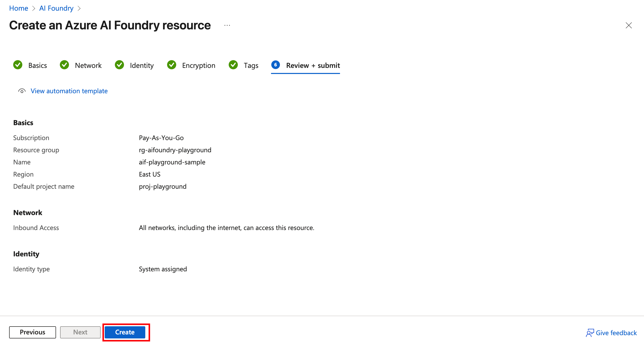Click the Tags step checkmark icon
This screenshot has height=343, width=644.
tap(233, 65)
